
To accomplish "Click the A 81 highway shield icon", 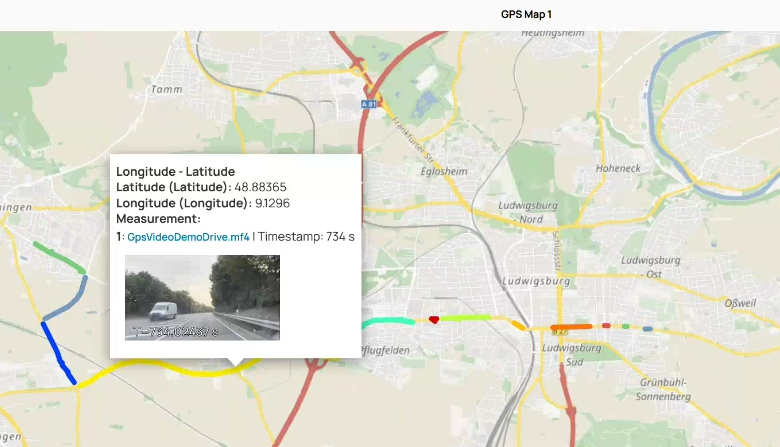I will 369,104.
